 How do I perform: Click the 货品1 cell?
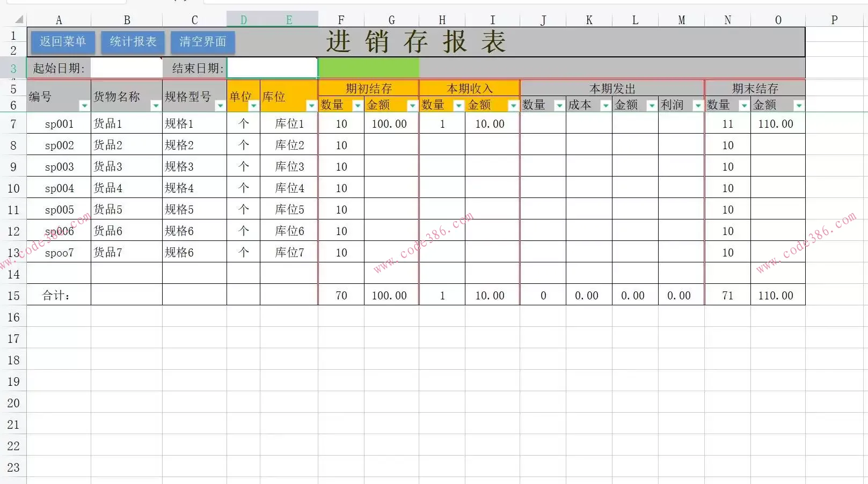click(x=127, y=124)
